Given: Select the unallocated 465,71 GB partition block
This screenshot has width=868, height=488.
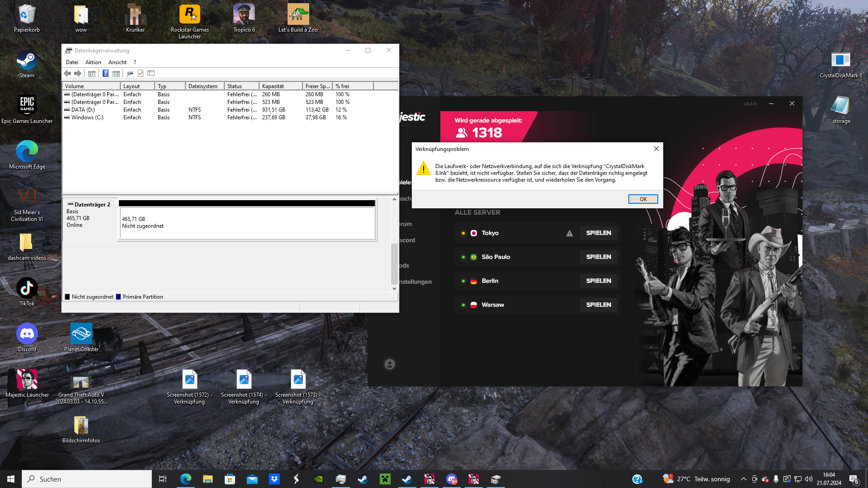Looking at the screenshot, I should pos(247,222).
